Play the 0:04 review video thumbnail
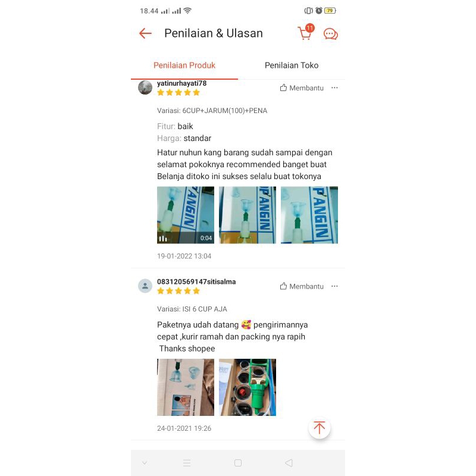This screenshot has width=476, height=476. (186, 215)
